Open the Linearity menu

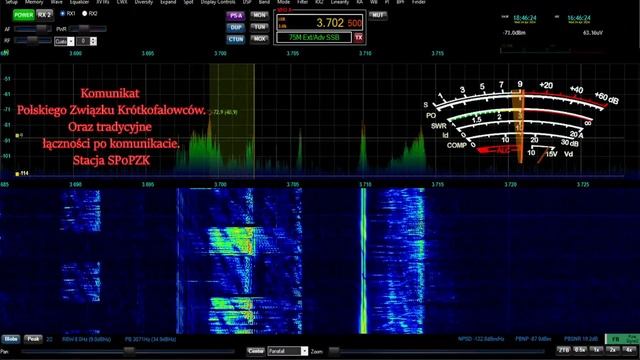340,2
